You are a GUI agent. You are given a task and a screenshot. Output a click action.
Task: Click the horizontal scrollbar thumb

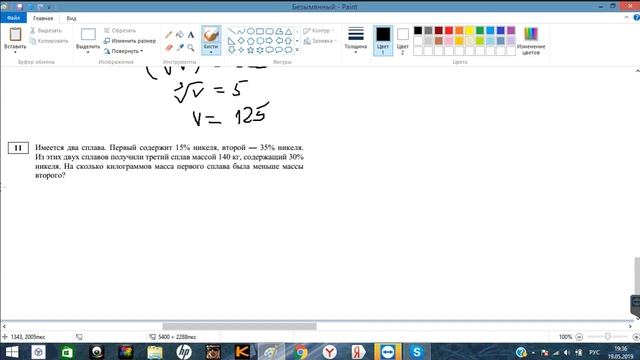(x=239, y=327)
